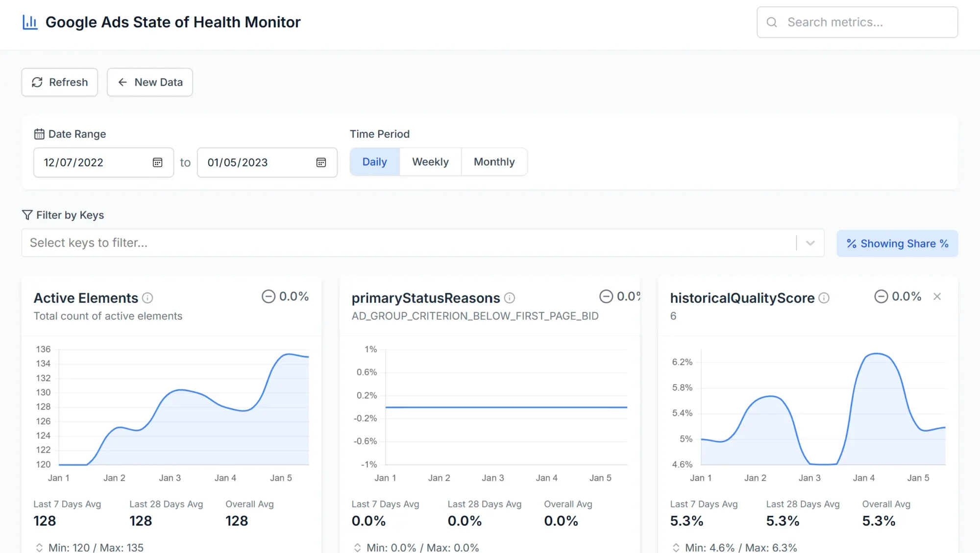Click info icon next to primaryStatusReasons

click(x=510, y=298)
